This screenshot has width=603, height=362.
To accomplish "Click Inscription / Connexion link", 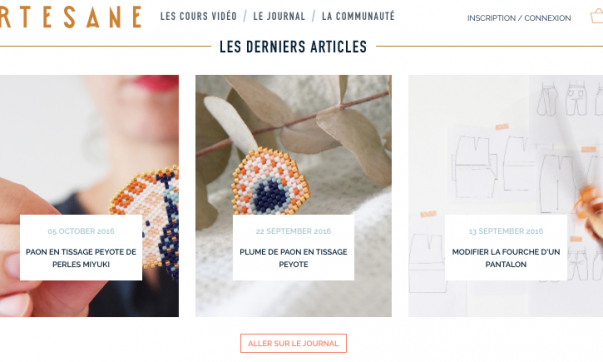I will 519,18.
